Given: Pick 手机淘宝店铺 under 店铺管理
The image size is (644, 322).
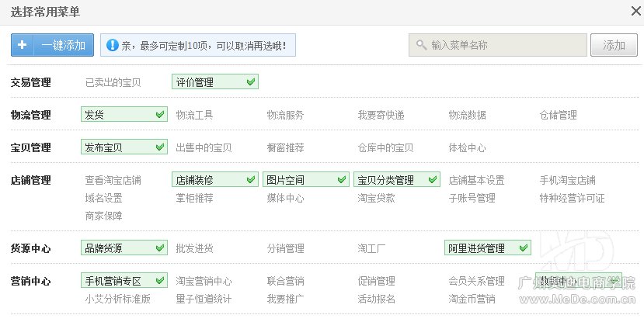Looking at the screenshot, I should tap(567, 180).
